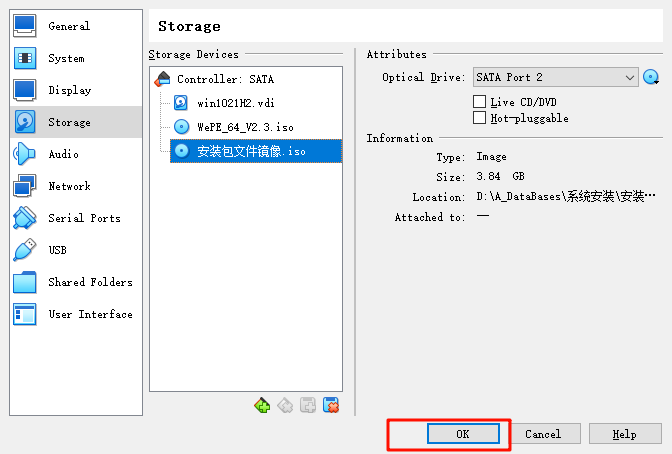Click the Help button
Screen dimensions: 672x454
click(x=624, y=434)
